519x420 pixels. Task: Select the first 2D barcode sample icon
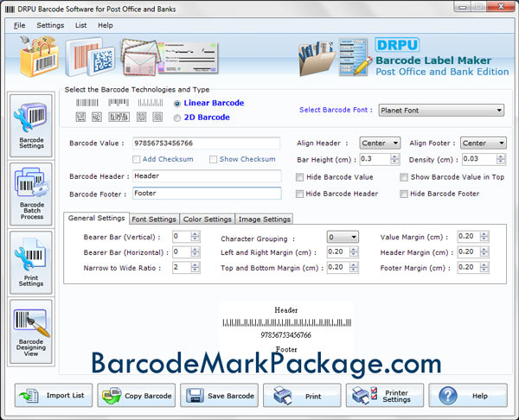80,117
